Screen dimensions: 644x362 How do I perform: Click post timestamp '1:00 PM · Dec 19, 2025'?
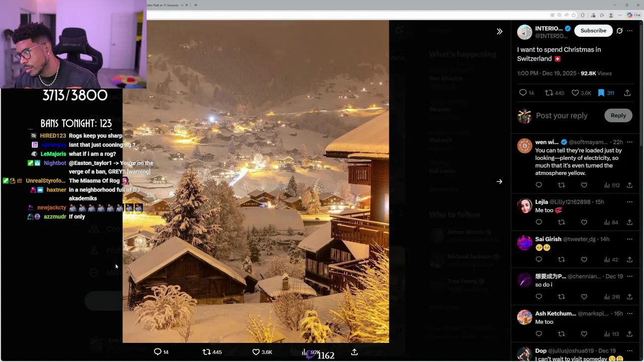(x=547, y=73)
